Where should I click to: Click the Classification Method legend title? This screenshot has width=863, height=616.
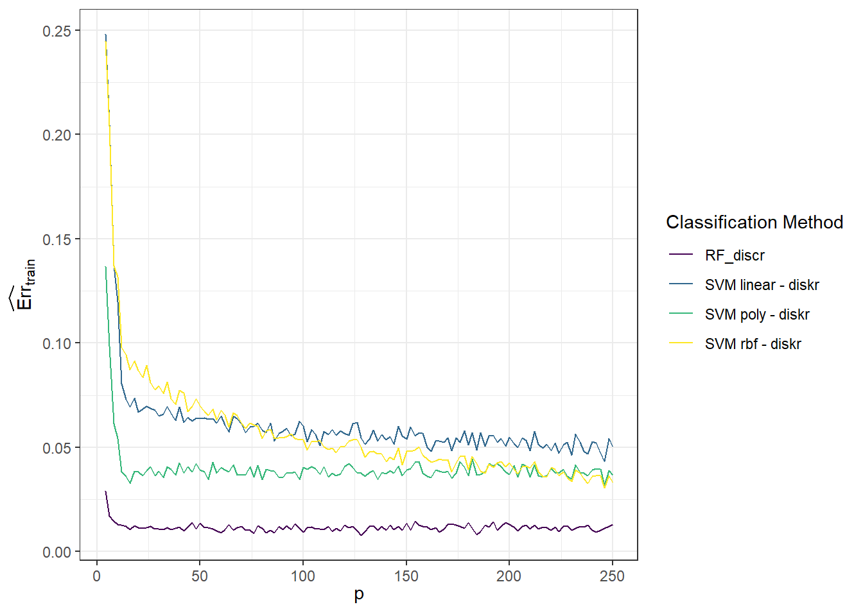pyautogui.click(x=754, y=222)
